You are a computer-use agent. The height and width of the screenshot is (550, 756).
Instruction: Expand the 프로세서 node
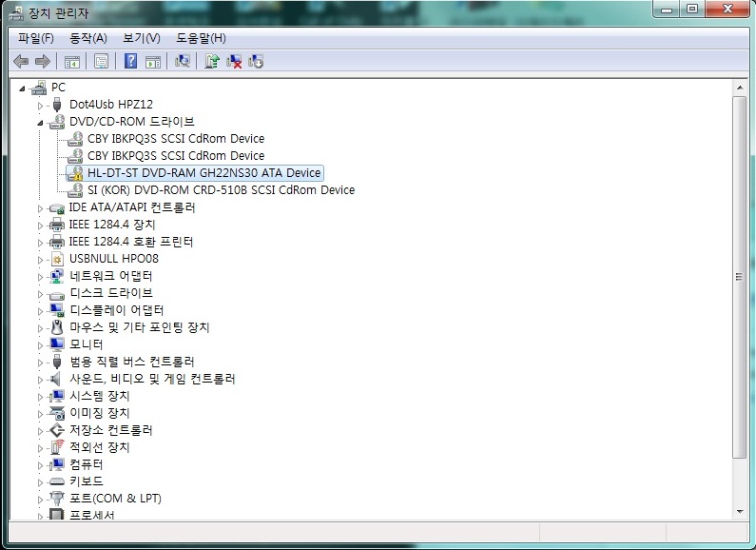click(41, 517)
